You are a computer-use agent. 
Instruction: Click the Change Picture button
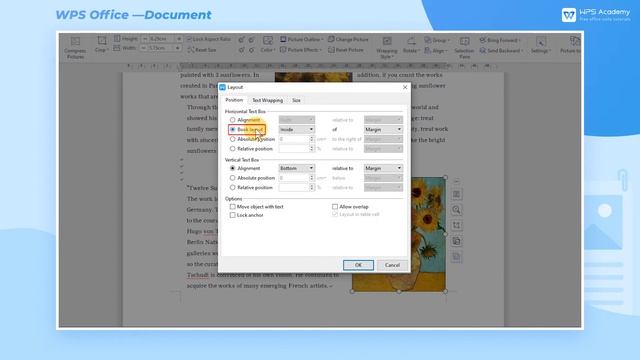click(348, 39)
